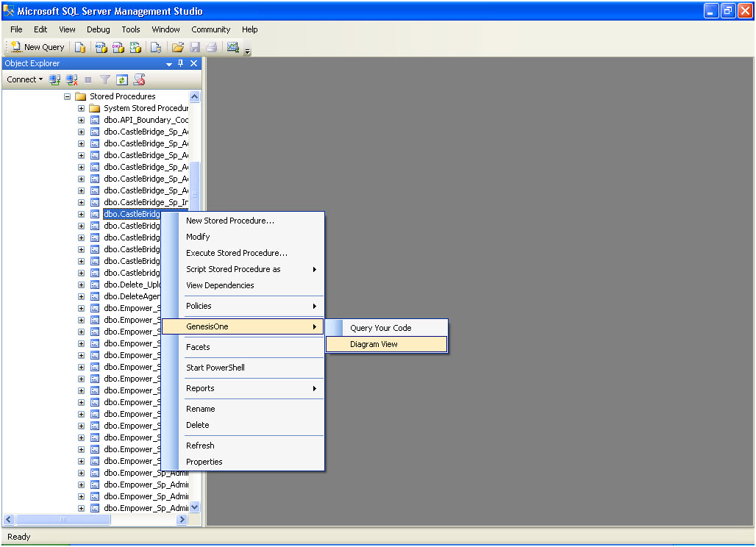Expand the dbo.Delete_Upl procedure node
The image size is (756, 547).
pos(81,285)
